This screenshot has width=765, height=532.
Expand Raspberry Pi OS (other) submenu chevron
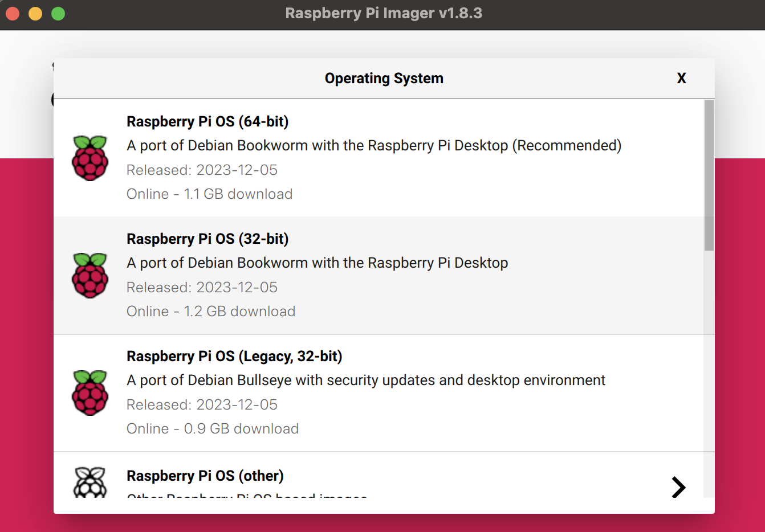tap(678, 487)
